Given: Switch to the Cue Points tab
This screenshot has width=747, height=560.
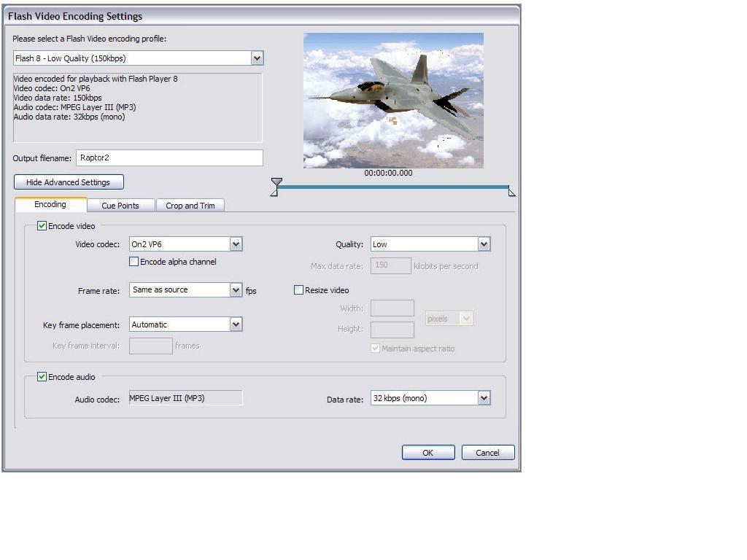Looking at the screenshot, I should 120,206.
